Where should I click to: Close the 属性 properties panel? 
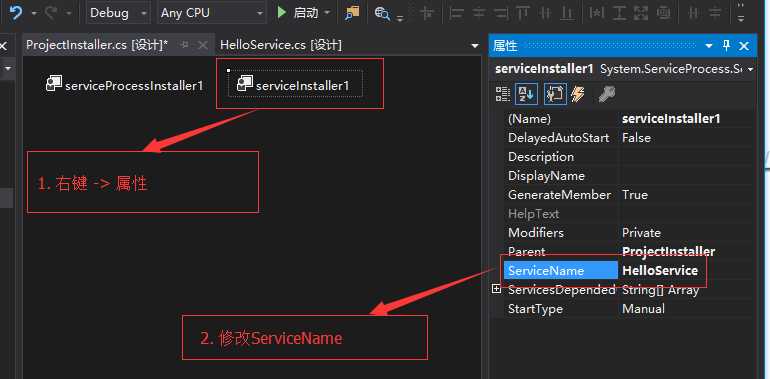click(x=744, y=46)
